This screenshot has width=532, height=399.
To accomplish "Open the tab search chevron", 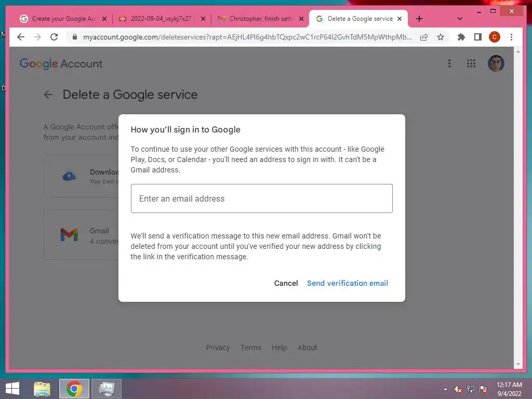I will [460, 19].
